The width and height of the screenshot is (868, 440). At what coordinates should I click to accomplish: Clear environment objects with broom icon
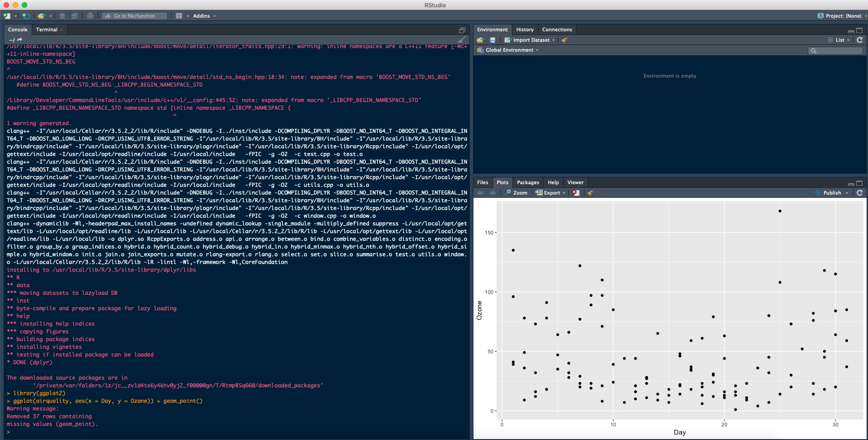[565, 40]
